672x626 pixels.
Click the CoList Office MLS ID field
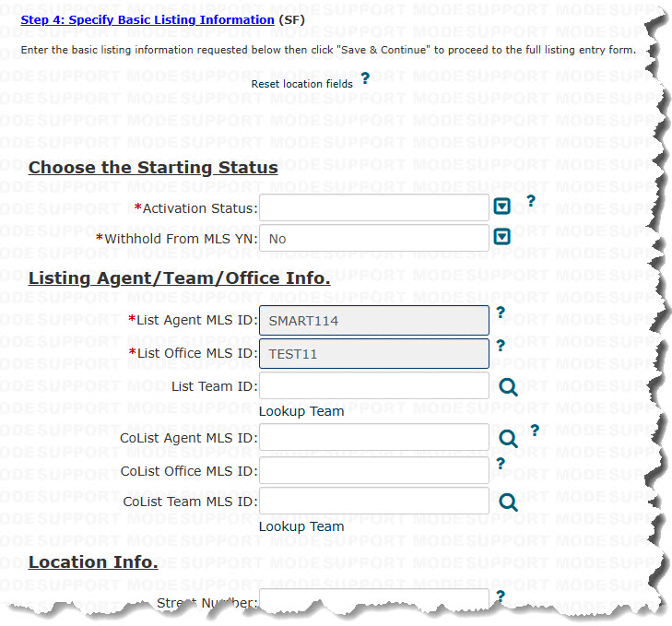pos(373,470)
